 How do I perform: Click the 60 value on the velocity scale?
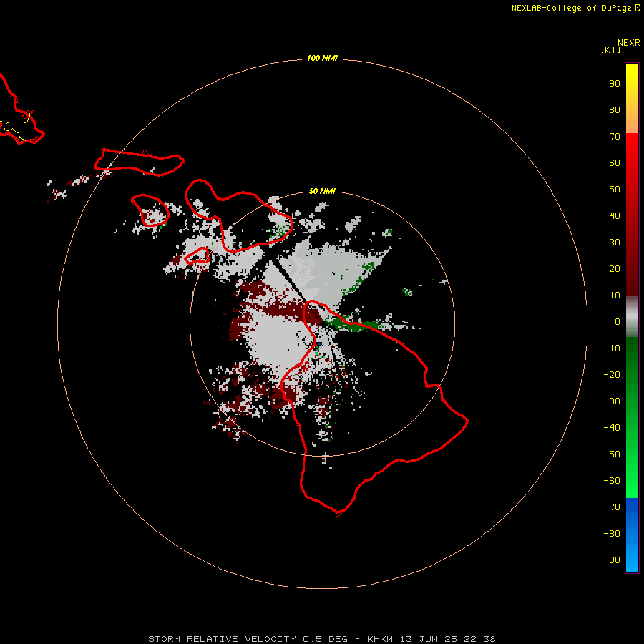[x=615, y=162]
